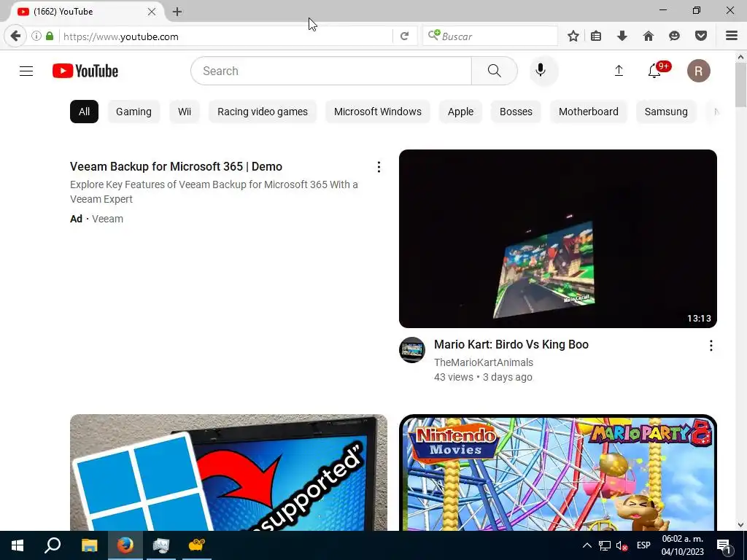Open the Windows unsupported laptop thumbnail
The width and height of the screenshot is (747, 560).
[228, 472]
